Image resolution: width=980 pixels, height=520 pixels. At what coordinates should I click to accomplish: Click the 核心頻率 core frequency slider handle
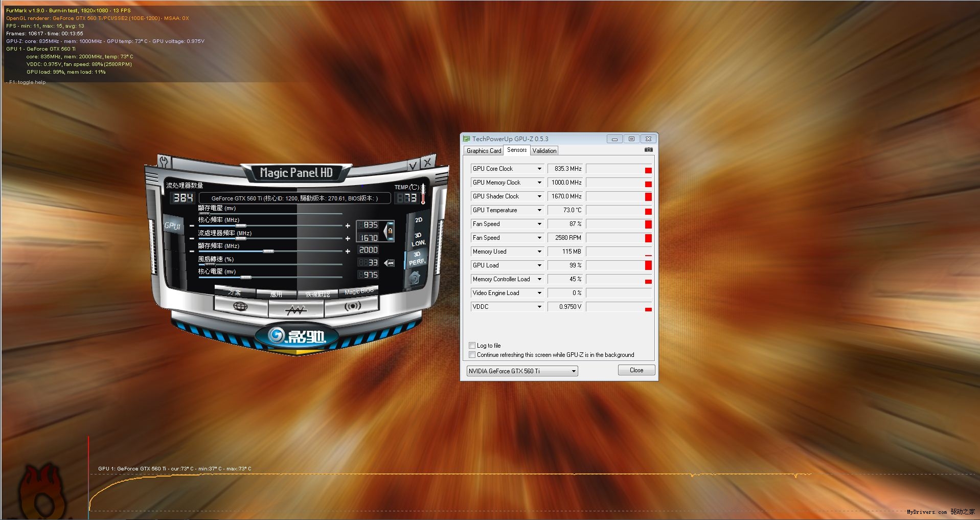241,225
